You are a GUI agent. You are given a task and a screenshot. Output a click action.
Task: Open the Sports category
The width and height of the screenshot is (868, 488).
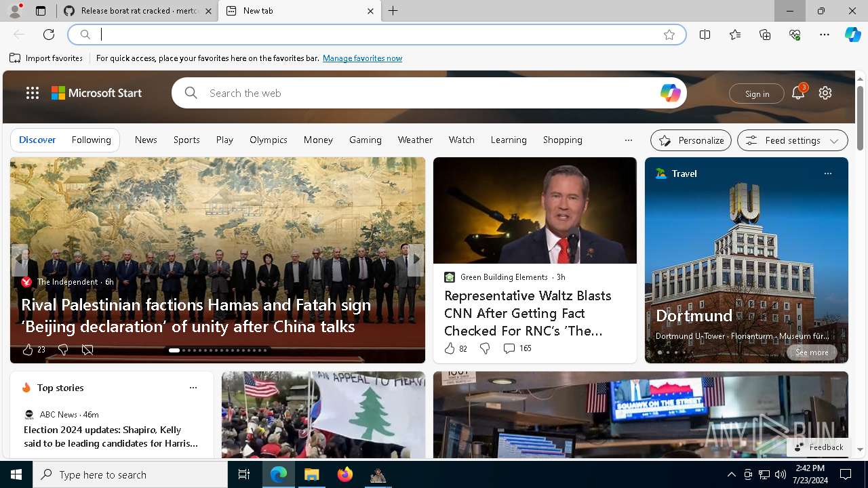186,140
